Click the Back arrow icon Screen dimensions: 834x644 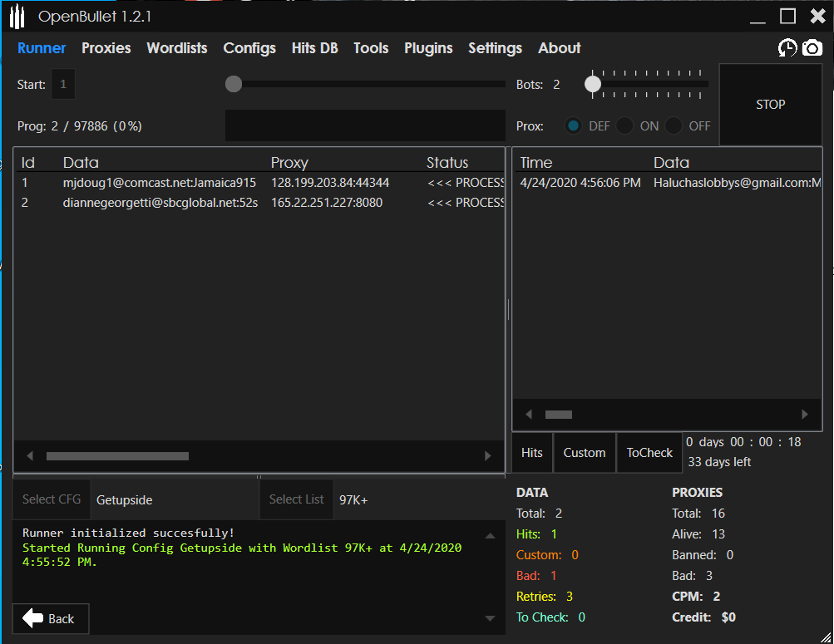33,618
